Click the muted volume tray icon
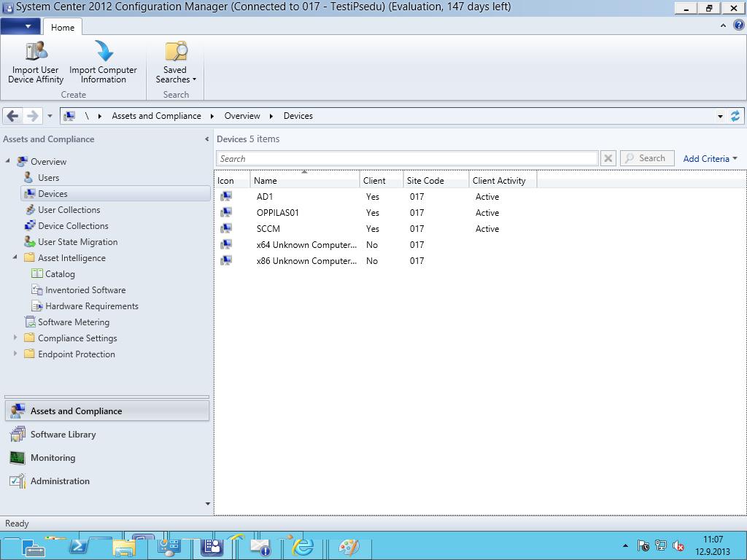747x560 pixels. [678, 545]
